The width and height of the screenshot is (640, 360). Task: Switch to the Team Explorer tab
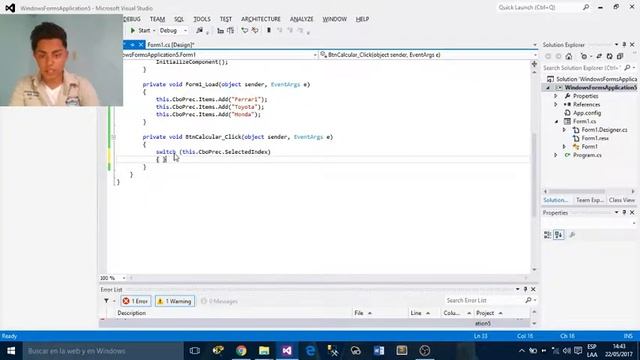pos(589,200)
